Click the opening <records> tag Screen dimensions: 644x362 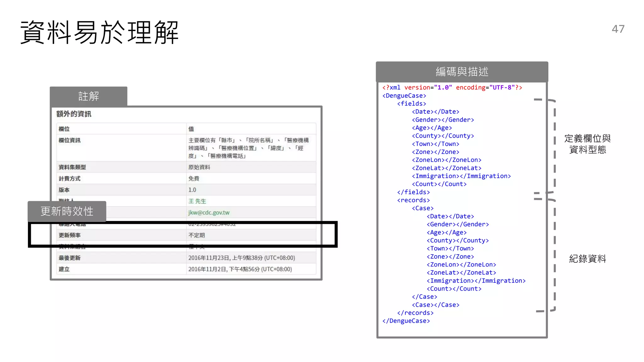pos(413,200)
